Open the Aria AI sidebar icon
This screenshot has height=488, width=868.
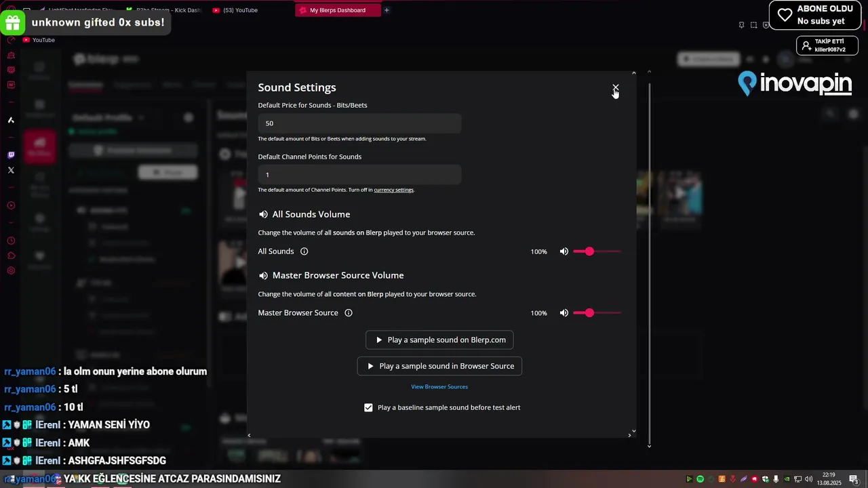(x=11, y=120)
